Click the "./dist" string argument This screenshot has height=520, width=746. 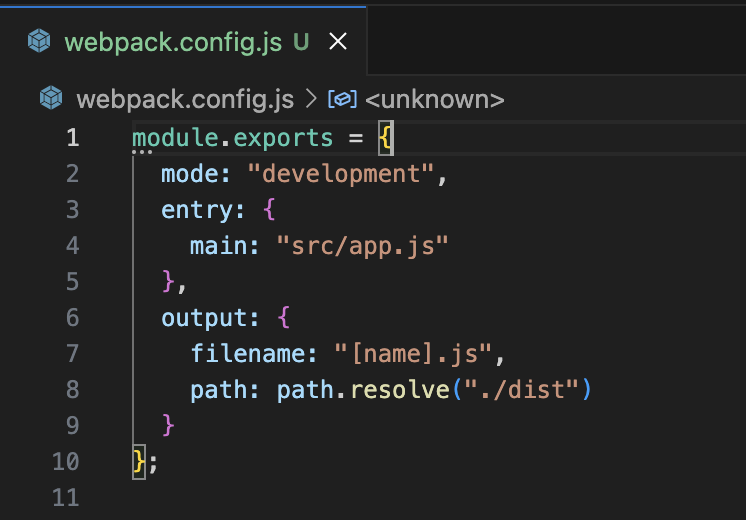click(521, 390)
